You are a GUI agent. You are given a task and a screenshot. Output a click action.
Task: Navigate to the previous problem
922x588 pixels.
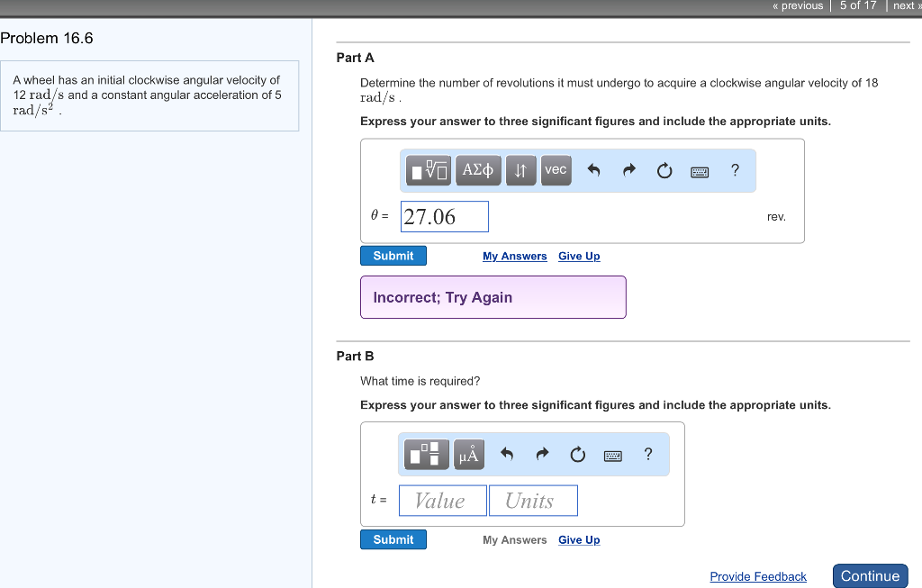click(x=798, y=5)
